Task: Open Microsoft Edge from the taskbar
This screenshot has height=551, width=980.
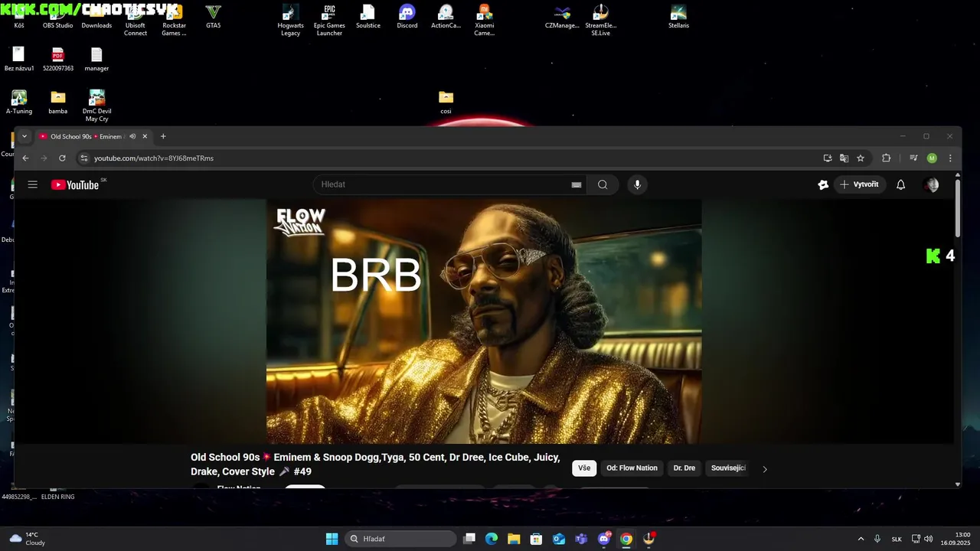Action: pos(492,539)
